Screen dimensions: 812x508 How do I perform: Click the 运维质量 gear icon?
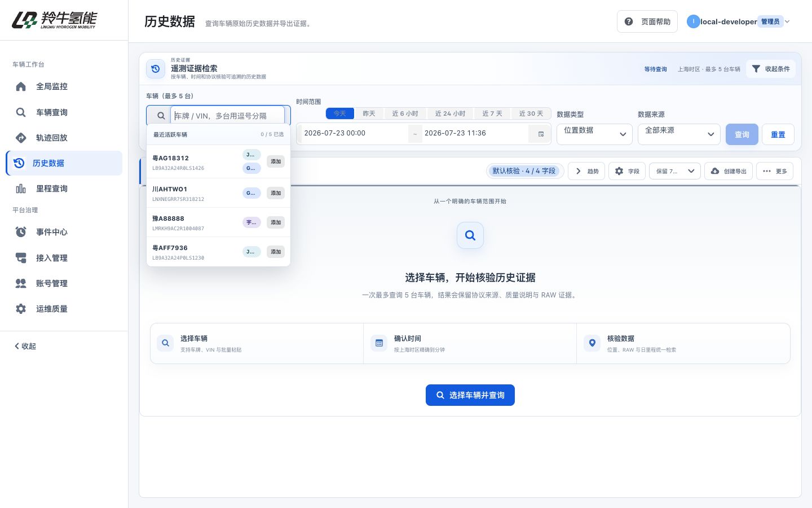[21, 309]
